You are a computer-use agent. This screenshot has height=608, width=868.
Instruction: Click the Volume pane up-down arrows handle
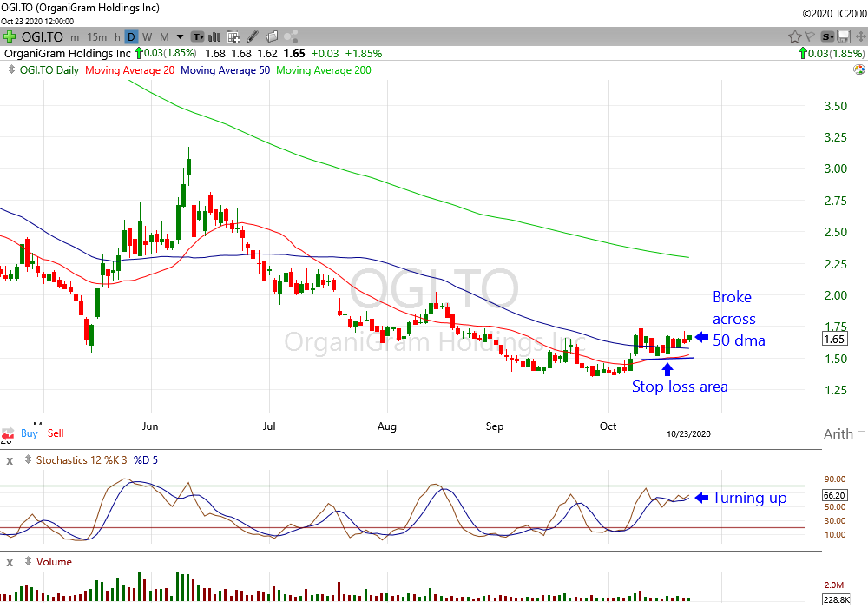click(x=28, y=561)
